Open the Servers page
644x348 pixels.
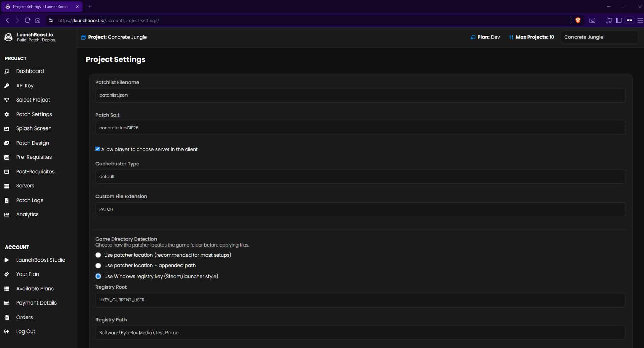[x=25, y=186]
